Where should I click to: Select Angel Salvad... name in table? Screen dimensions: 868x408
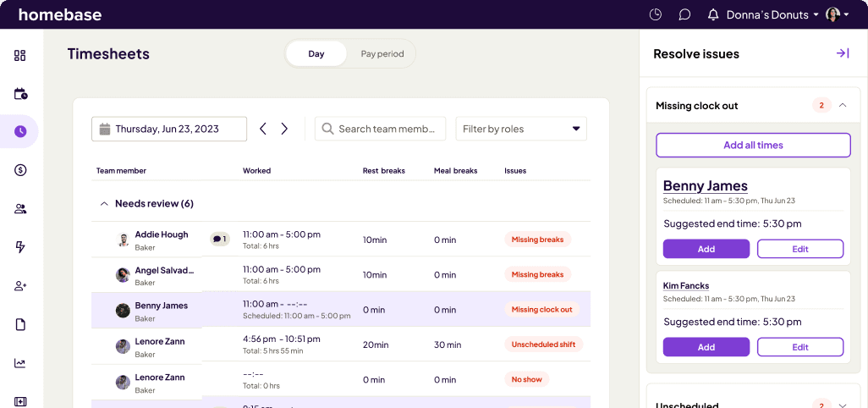click(x=164, y=270)
